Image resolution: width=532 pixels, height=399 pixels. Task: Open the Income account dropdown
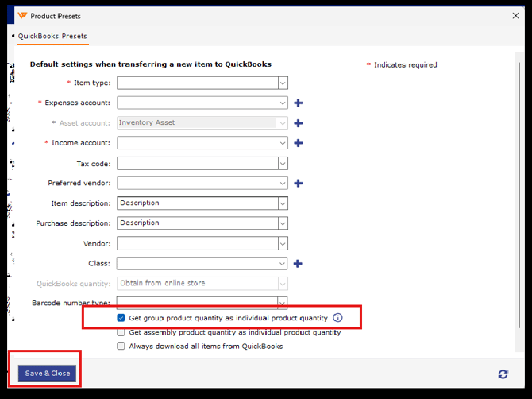point(283,143)
